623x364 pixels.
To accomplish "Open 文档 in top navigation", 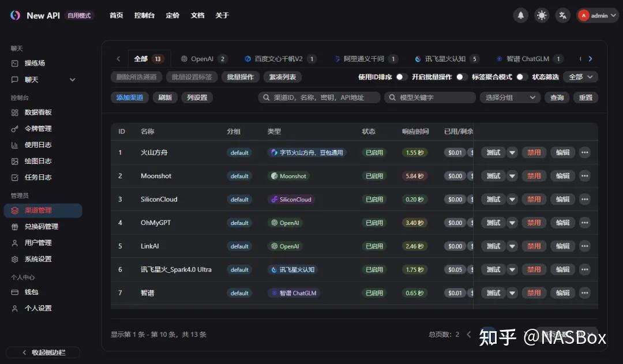I will pos(197,16).
